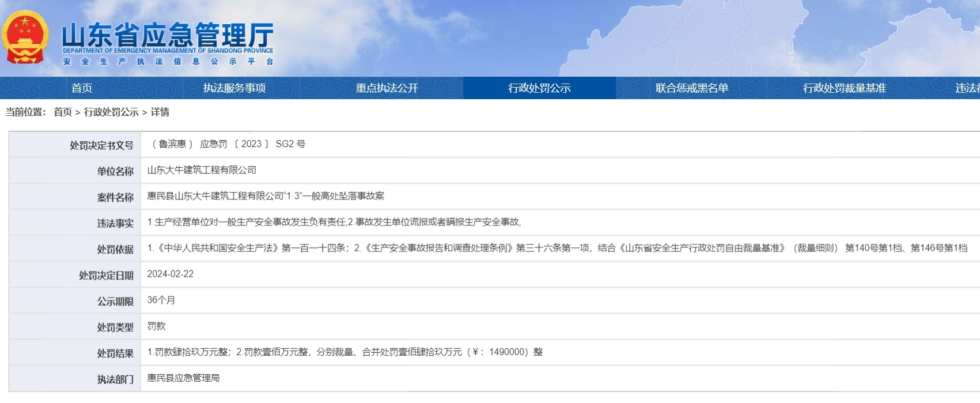Screen dimensions: 980x403
Task: Click the 山东省应急管理厅 site title
Action: point(167,35)
